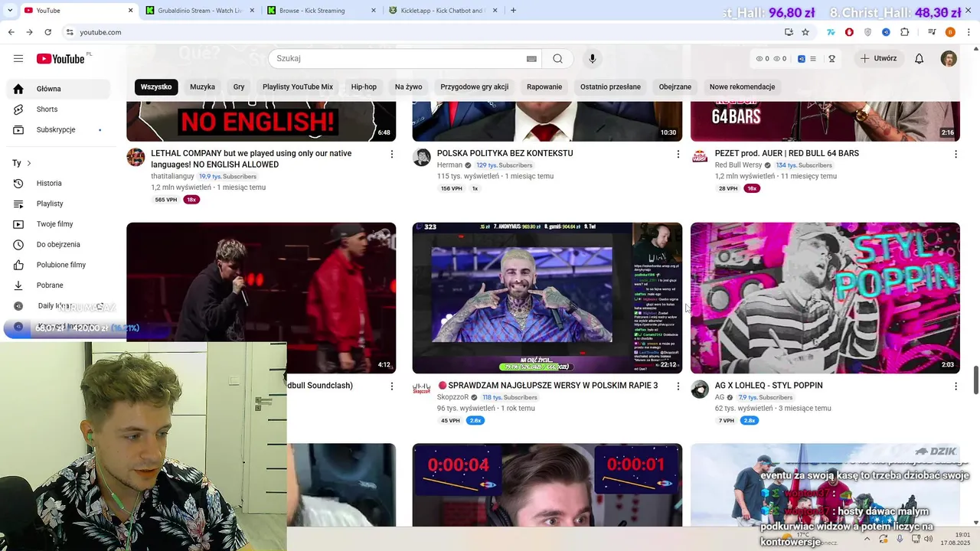Open the on-screen keyboard icon in search box
The width and height of the screenshot is (980, 551).
pyautogui.click(x=531, y=59)
